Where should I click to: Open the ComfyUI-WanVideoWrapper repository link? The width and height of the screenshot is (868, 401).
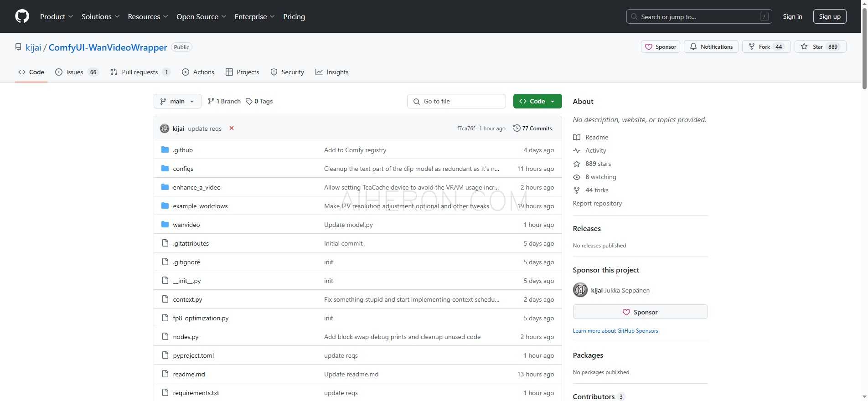[x=108, y=47]
